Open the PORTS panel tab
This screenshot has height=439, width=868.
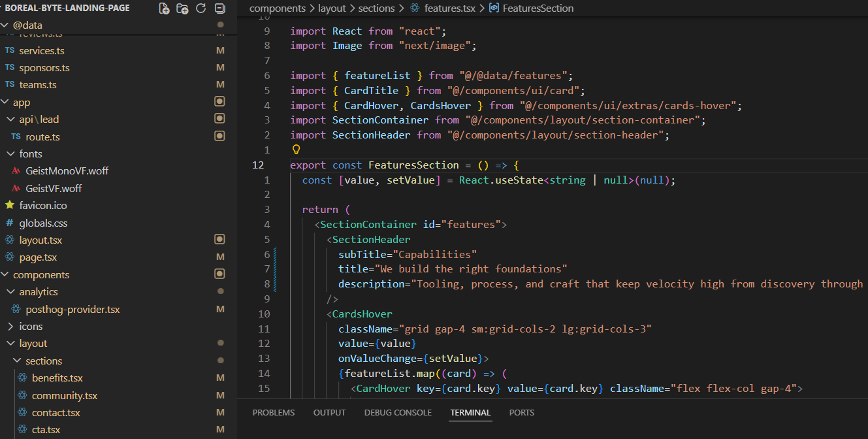point(522,413)
